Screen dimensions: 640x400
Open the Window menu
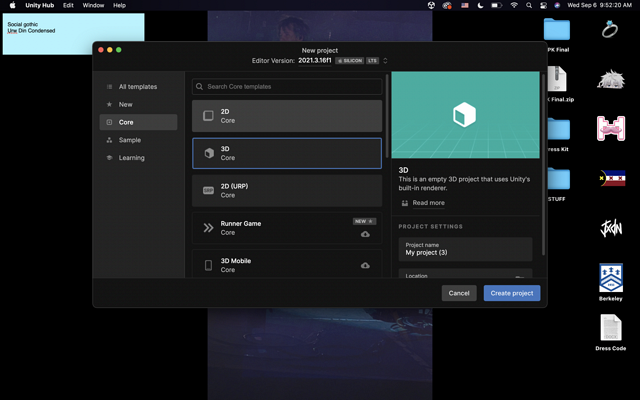[93, 5]
